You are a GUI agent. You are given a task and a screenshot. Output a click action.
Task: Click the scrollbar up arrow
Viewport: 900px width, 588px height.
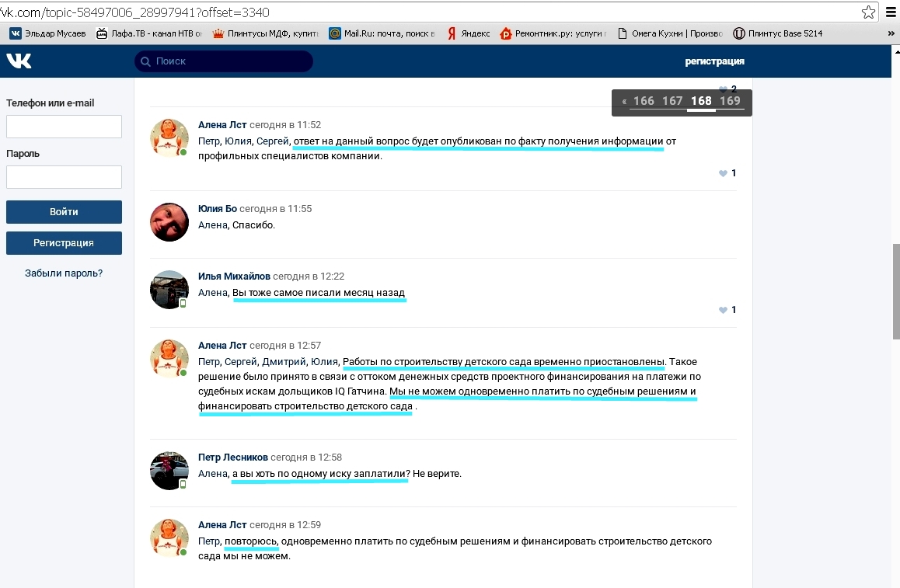click(x=896, y=51)
